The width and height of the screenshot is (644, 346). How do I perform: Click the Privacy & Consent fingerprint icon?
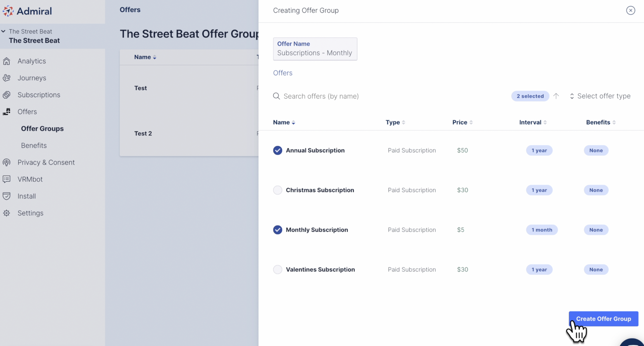[6, 162]
